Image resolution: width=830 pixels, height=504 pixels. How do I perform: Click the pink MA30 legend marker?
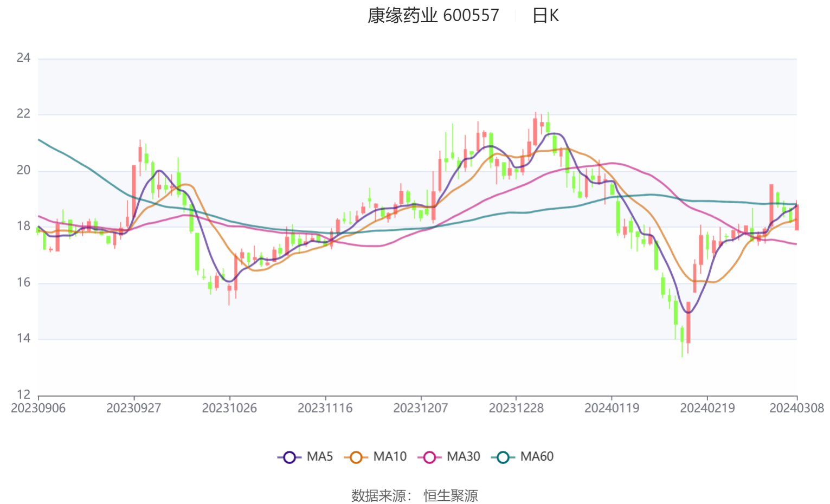click(x=429, y=457)
